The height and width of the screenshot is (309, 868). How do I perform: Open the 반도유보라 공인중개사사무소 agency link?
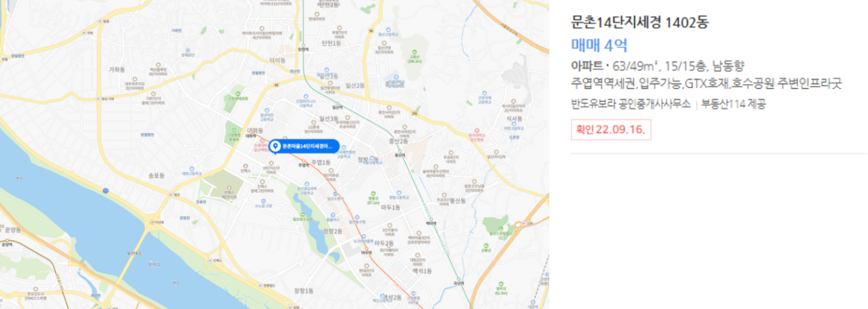631,104
